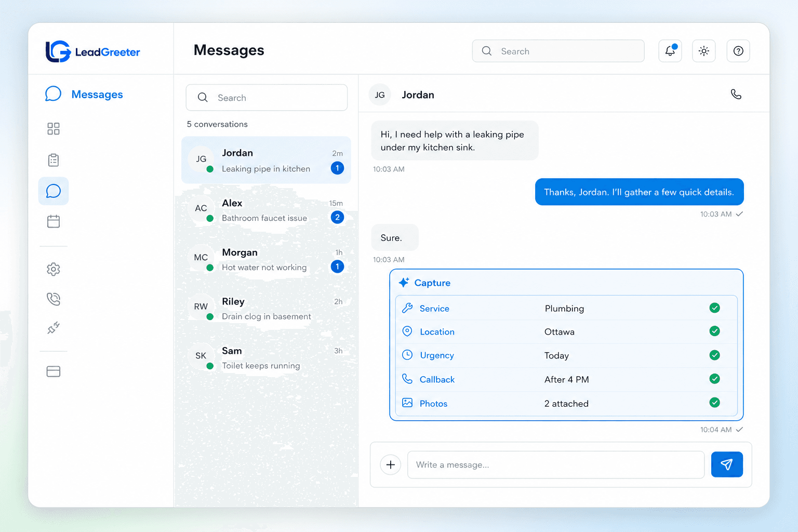Send the message with paper plane button

coord(727,464)
